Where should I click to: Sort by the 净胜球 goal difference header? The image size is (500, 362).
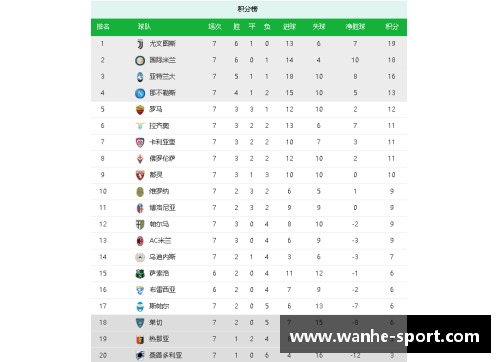coord(355,27)
